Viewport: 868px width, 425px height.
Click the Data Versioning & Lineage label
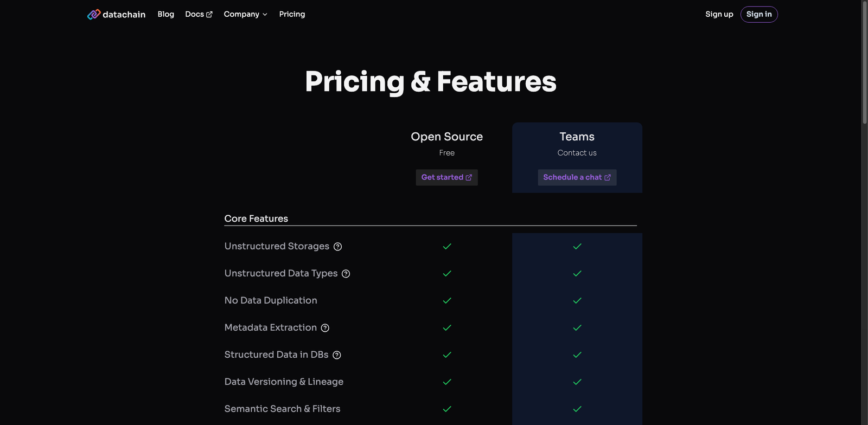tap(284, 382)
